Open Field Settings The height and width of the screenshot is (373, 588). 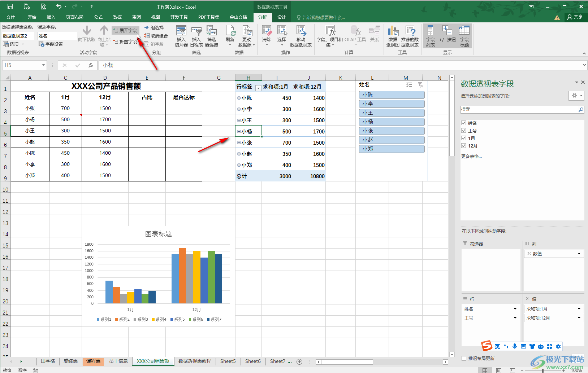(x=51, y=44)
